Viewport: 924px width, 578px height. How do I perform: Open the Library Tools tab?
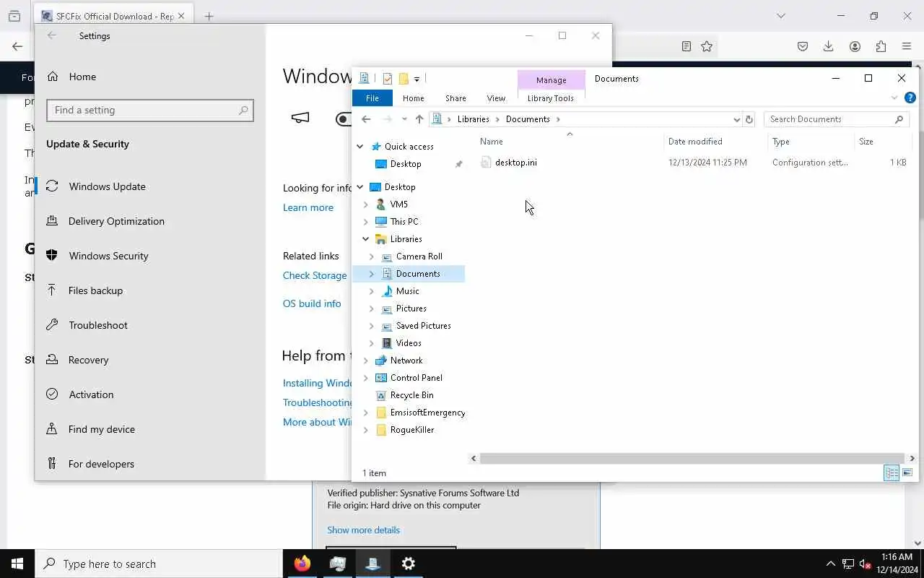[550, 98]
